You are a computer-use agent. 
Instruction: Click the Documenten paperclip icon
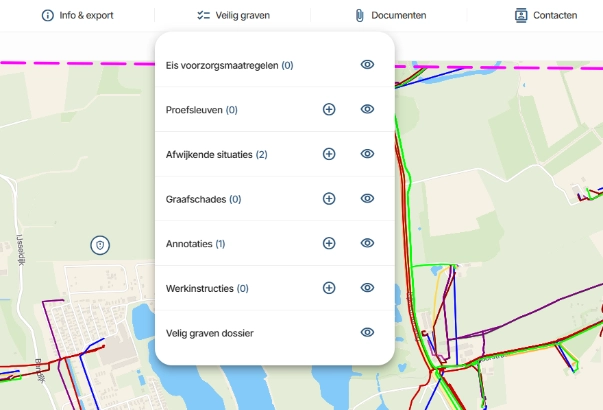point(360,15)
